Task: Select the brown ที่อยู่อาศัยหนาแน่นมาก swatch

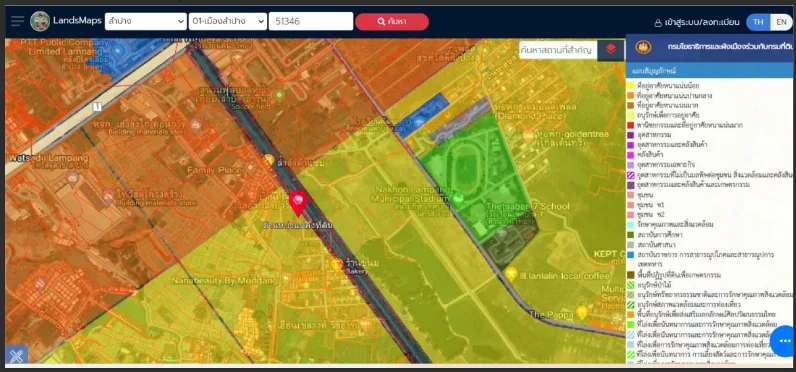Action: [630, 105]
